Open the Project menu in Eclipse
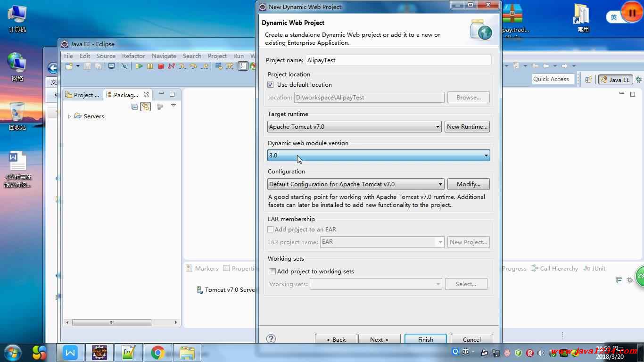Viewport: 644px width, 362px height. tap(217, 56)
